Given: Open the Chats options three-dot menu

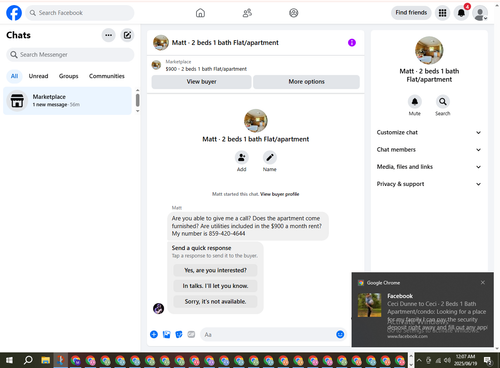Looking at the screenshot, I should (109, 35).
